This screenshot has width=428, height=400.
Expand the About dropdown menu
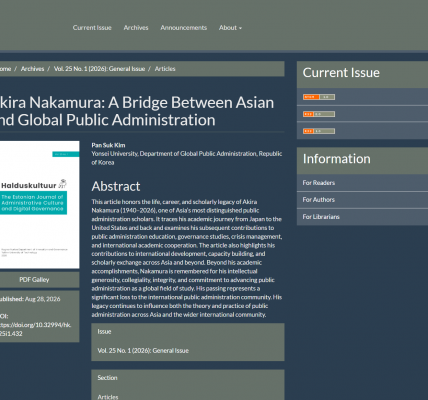(x=230, y=28)
